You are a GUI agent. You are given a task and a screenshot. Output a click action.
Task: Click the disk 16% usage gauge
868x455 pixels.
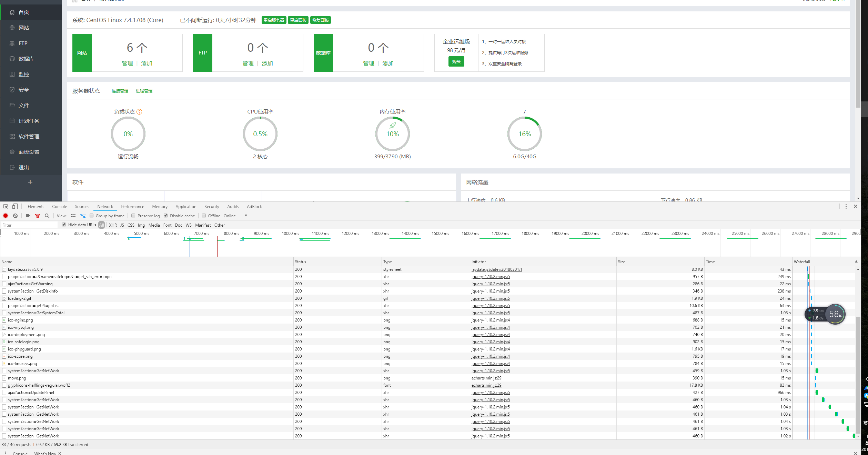pos(525,134)
